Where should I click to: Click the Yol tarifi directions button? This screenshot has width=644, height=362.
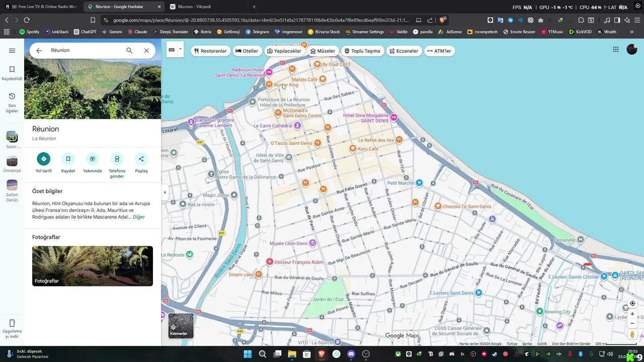click(44, 159)
